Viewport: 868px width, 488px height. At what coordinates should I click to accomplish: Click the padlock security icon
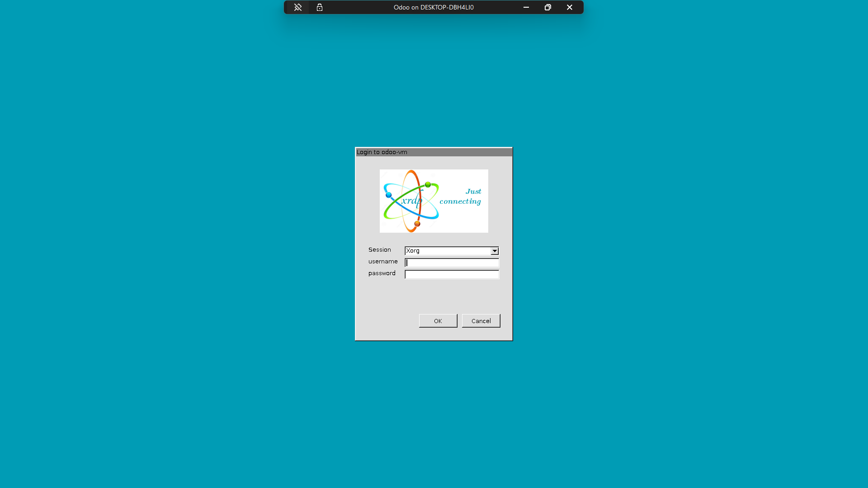320,7
